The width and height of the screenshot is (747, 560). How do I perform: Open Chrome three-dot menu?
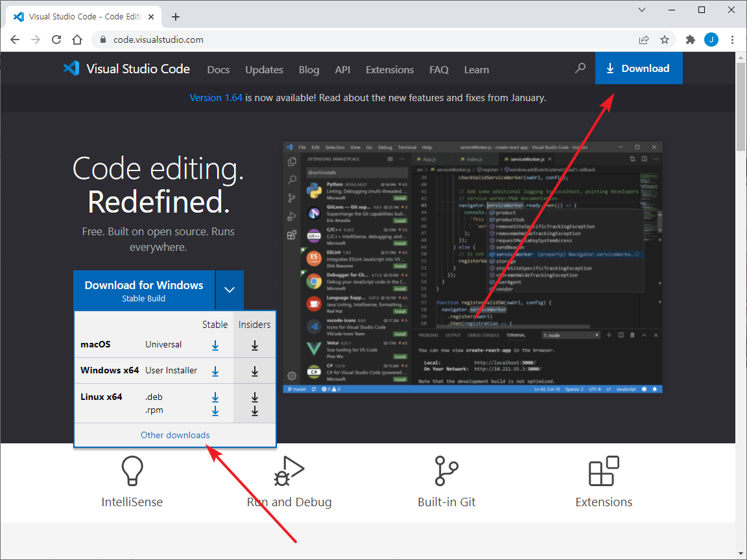click(x=732, y=40)
